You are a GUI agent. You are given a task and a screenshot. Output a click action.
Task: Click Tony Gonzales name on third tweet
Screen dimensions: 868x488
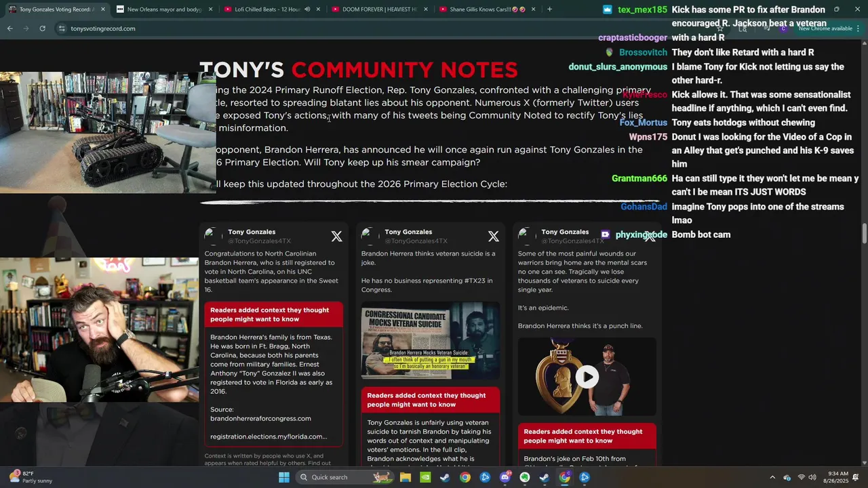pos(564,232)
